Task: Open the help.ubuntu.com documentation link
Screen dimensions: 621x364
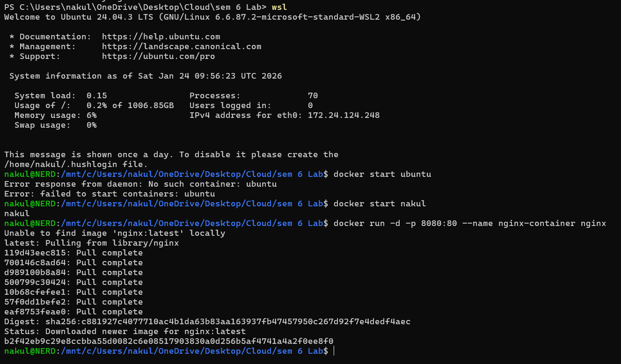Action: (x=161, y=36)
